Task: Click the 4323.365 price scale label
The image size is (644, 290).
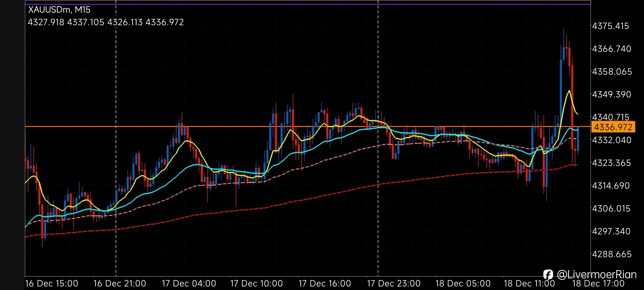Action: pyautogui.click(x=611, y=163)
